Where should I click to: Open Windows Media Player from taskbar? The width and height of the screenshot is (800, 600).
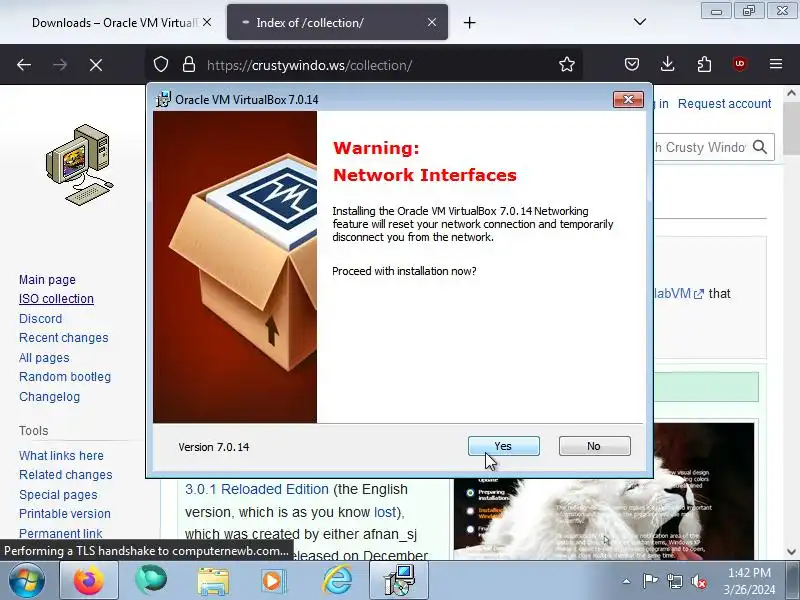click(272, 581)
